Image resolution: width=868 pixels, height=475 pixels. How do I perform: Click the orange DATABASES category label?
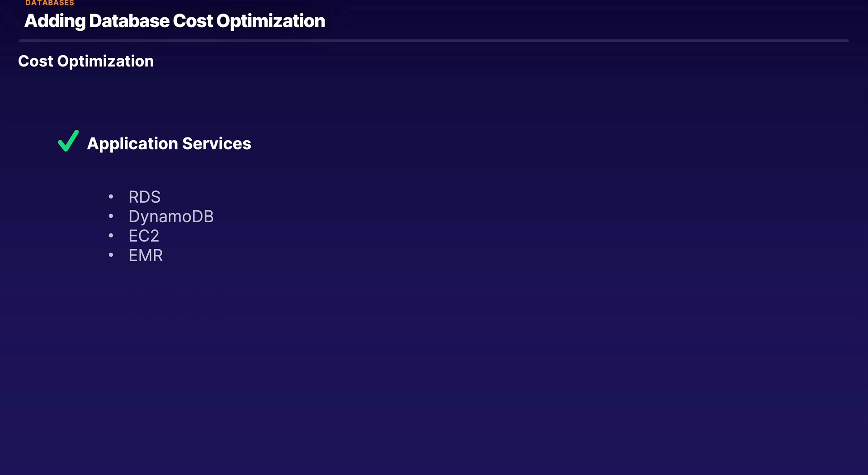(x=50, y=3)
